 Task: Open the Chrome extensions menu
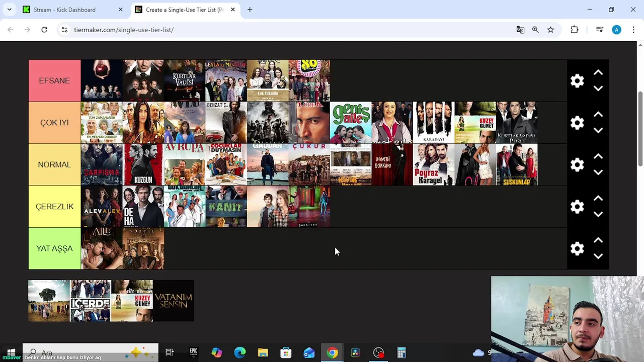coord(574,30)
